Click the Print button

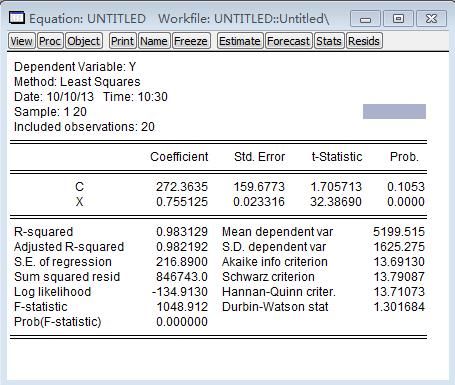coord(122,41)
